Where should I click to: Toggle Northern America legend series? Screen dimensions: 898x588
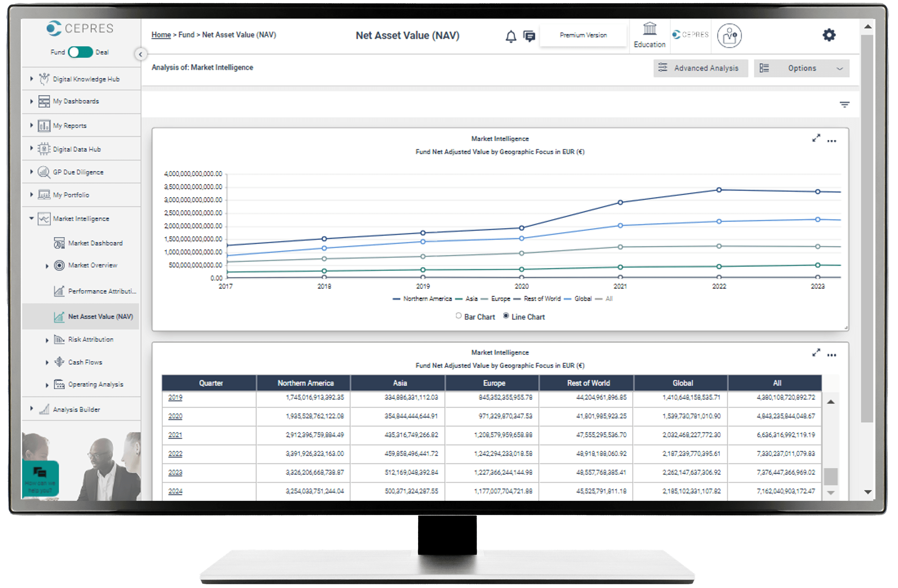tap(423, 299)
